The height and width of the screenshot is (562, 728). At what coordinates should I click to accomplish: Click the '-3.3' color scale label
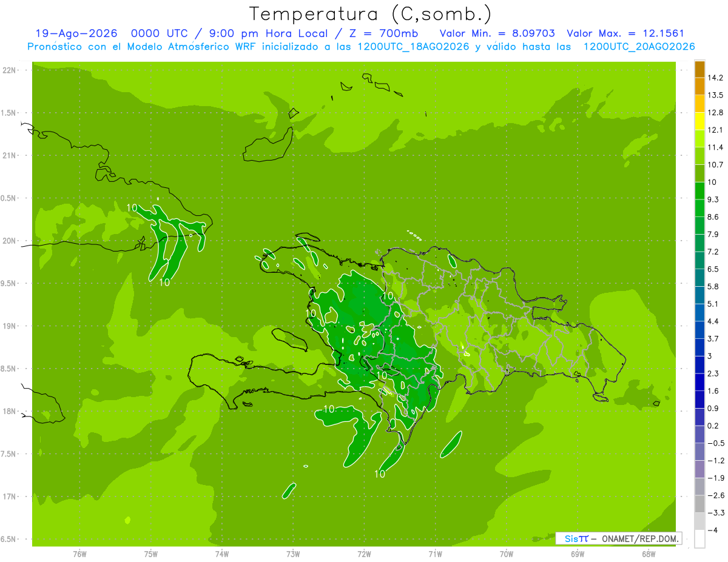click(715, 513)
